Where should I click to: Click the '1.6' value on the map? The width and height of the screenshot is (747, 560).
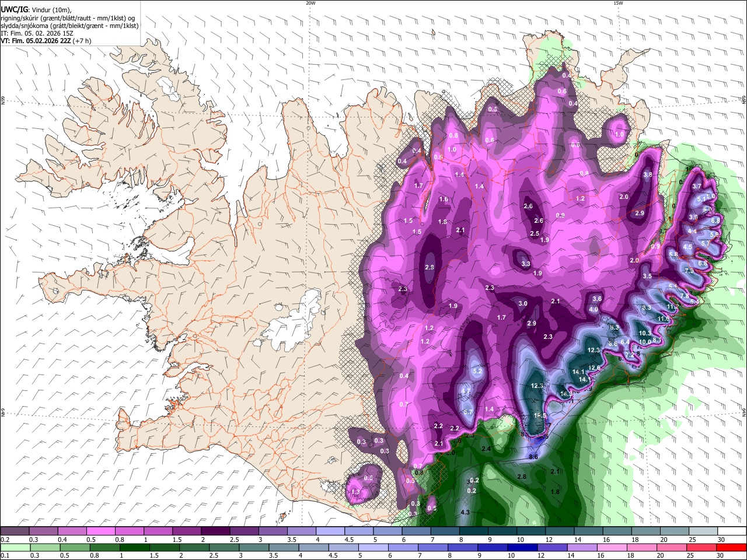444,199
